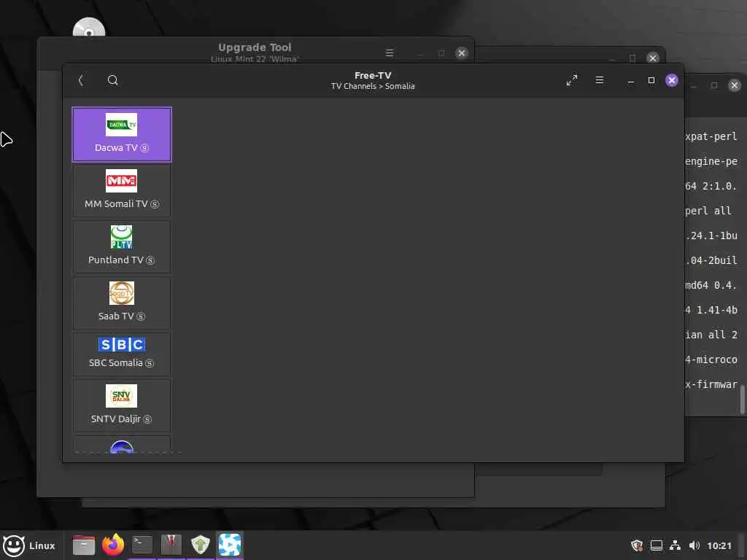The image size is (747, 560).
Task: Open the volume tray icon
Action: pyautogui.click(x=694, y=545)
